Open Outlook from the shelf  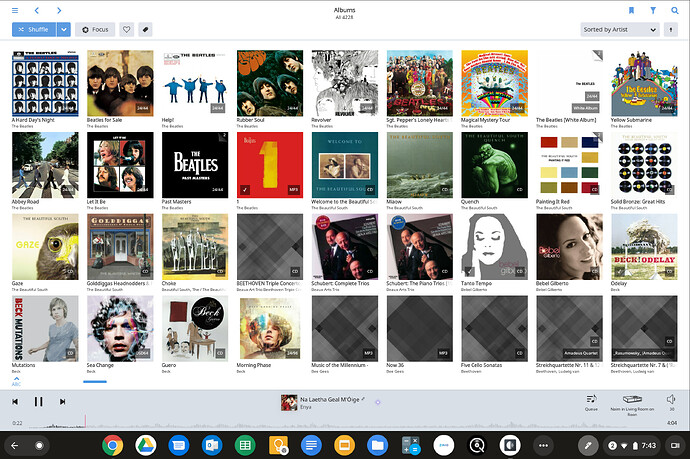click(212, 445)
